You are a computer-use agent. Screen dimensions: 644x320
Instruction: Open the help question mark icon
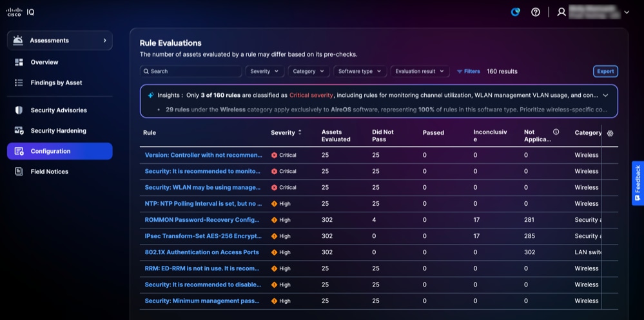click(535, 12)
